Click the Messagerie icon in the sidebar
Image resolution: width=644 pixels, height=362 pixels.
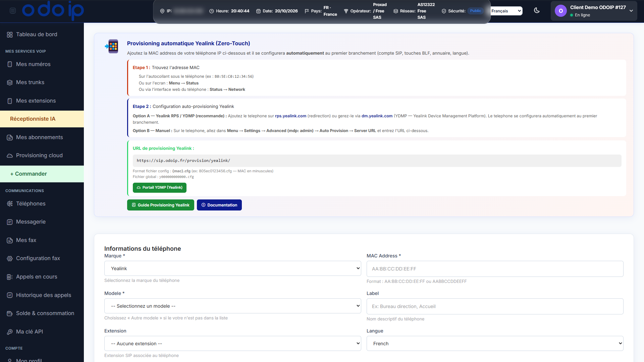click(10, 222)
